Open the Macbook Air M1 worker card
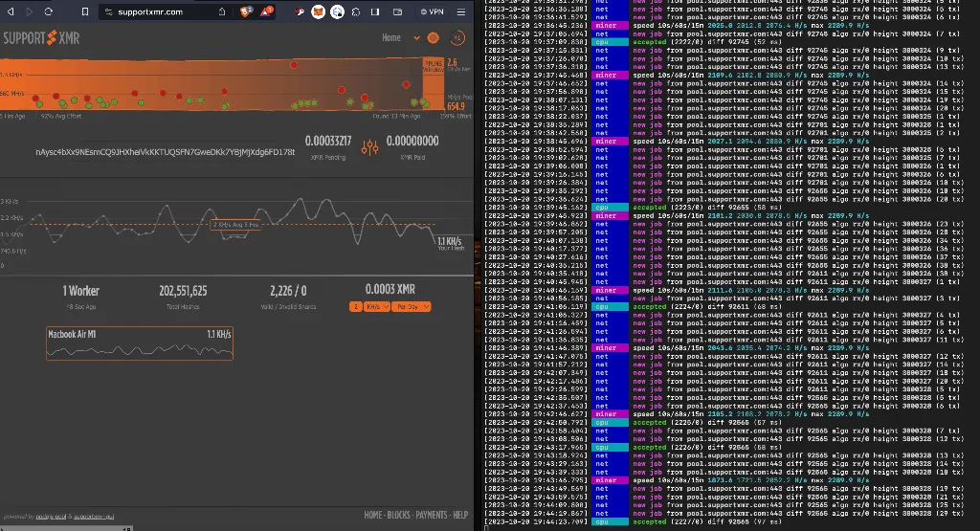This screenshot has height=531, width=980. (140, 343)
